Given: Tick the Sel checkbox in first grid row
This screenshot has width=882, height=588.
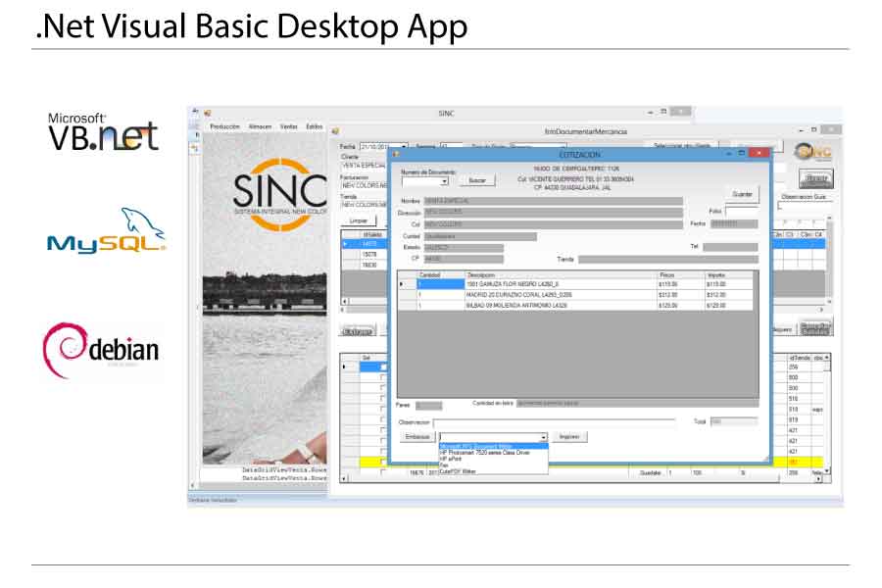Looking at the screenshot, I should pos(382,367).
